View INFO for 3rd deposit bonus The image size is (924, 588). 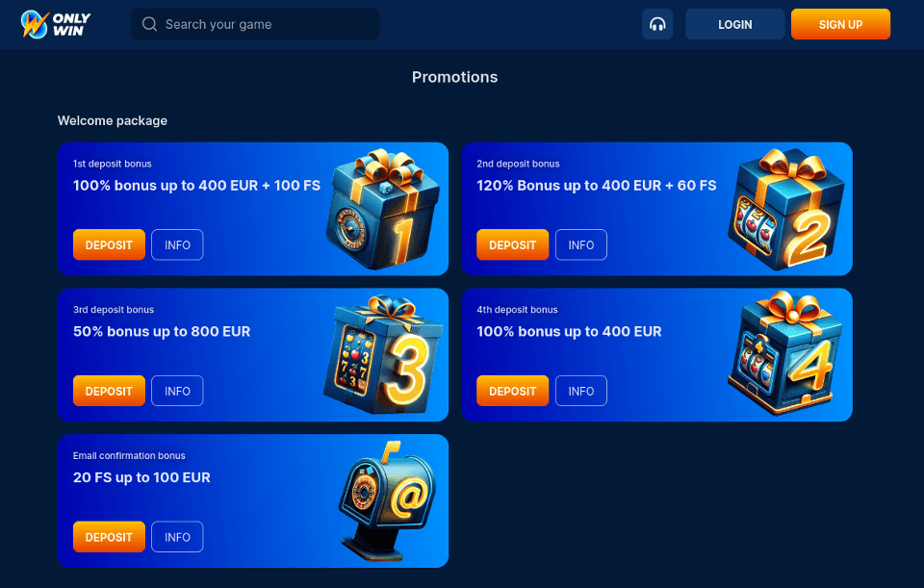pos(177,391)
